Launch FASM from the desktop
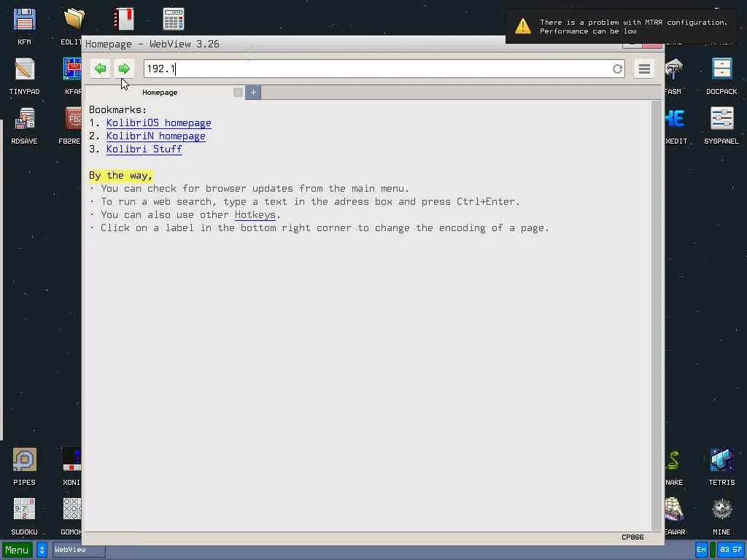This screenshot has height=560, width=747. point(673,76)
